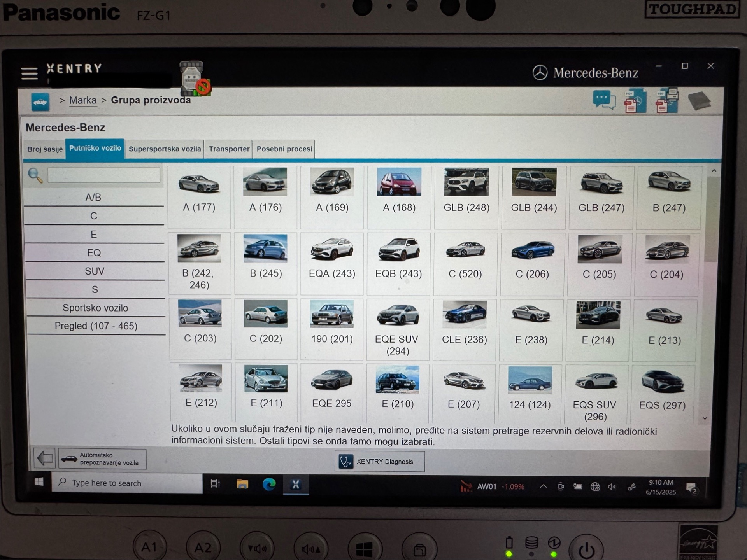Screen dimensions: 747x560
Task: Select the CLE (236) tile
Action: [464, 329]
